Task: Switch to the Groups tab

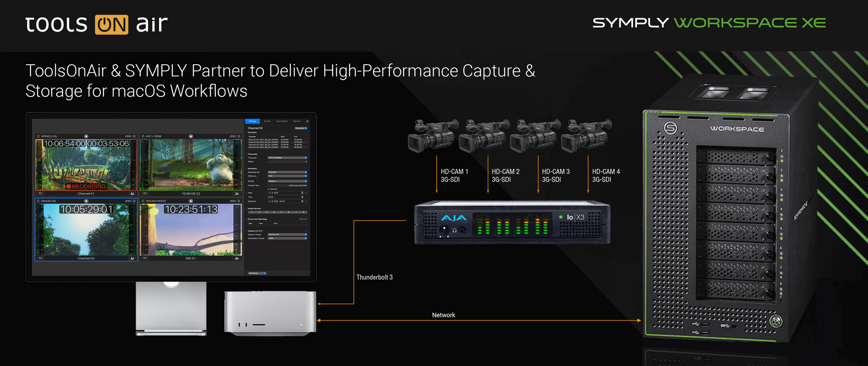Action: [x=267, y=121]
